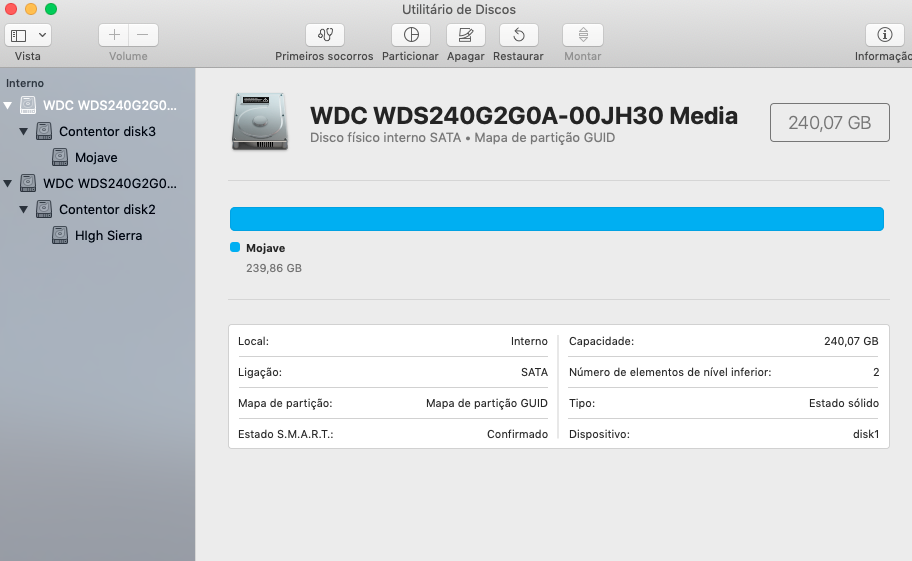Click the Mojave volume icon in sidebar
The image size is (912, 561).
tap(60, 157)
